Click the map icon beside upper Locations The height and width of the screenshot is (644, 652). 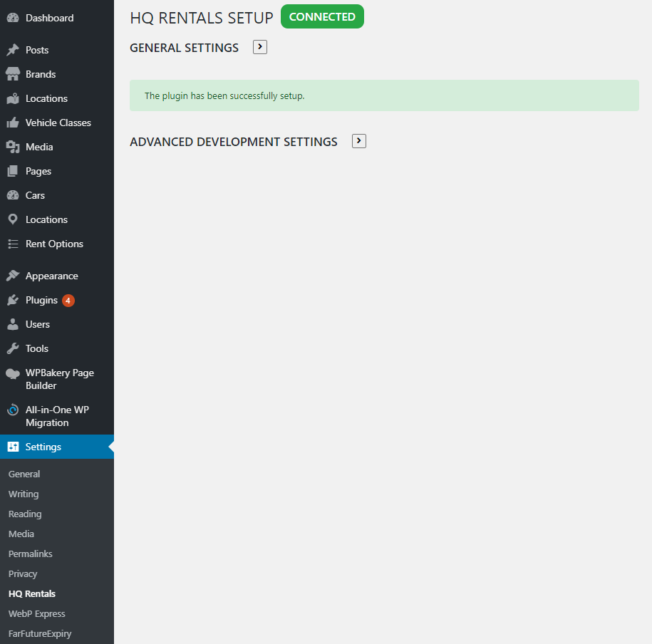pyautogui.click(x=13, y=98)
